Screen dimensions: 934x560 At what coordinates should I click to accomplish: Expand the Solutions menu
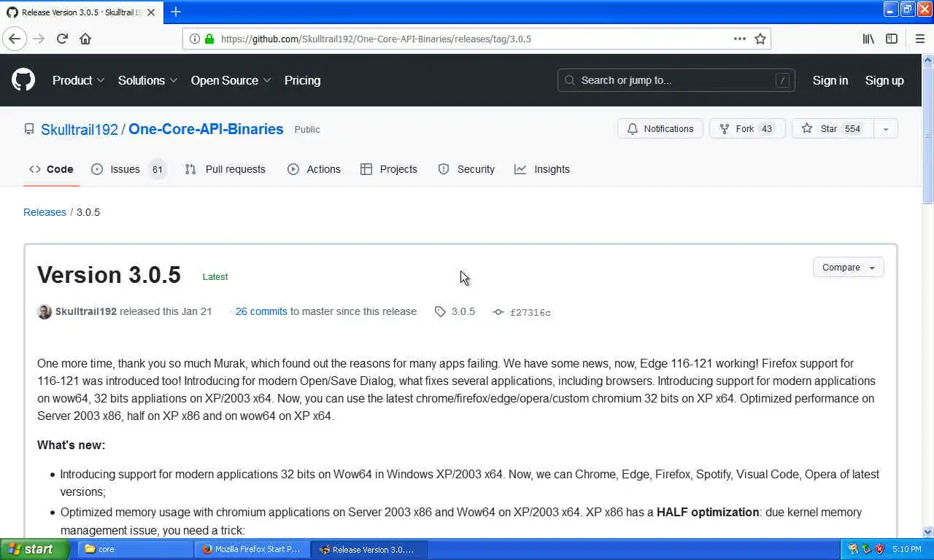click(x=147, y=80)
